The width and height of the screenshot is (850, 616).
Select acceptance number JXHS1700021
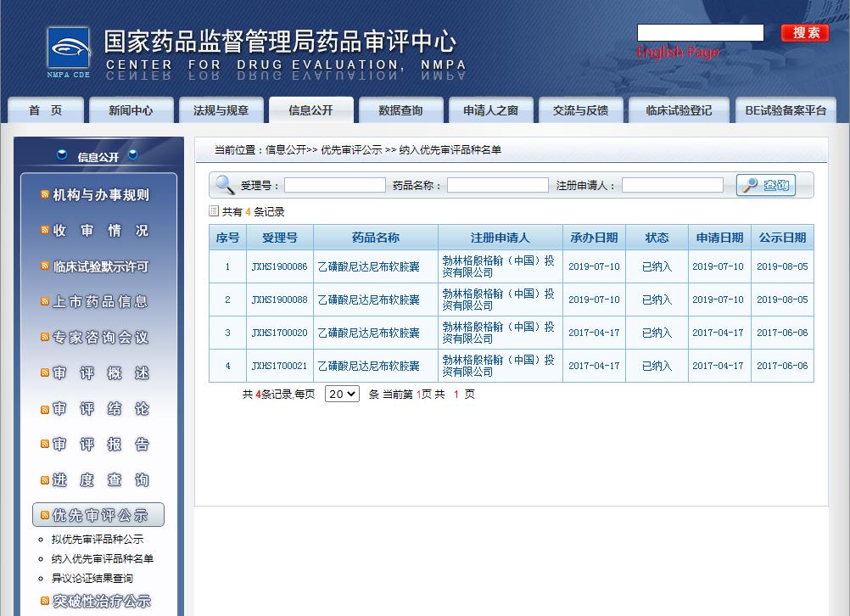(280, 366)
